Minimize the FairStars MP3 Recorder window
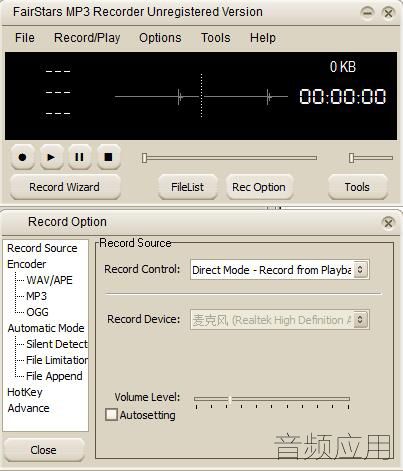This screenshot has height=471, width=403. 367,13
